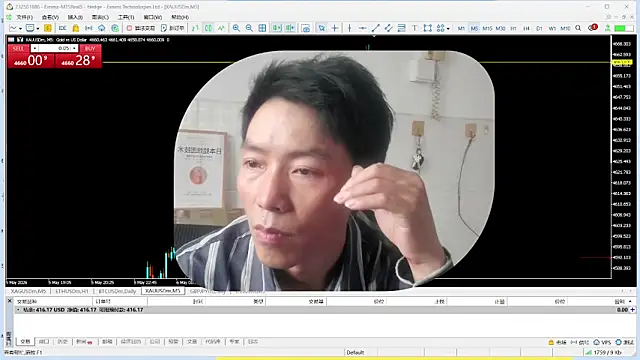This screenshot has width=640, height=360.
Task: Select the H4 timeframe
Action: [527, 28]
